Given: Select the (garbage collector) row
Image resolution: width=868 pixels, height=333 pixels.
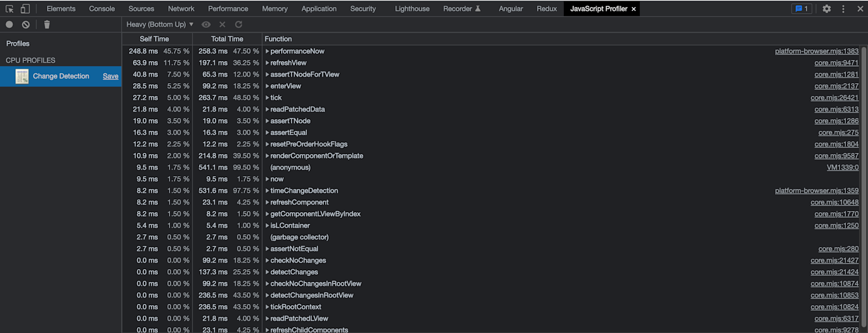Looking at the screenshot, I should click(x=492, y=237).
